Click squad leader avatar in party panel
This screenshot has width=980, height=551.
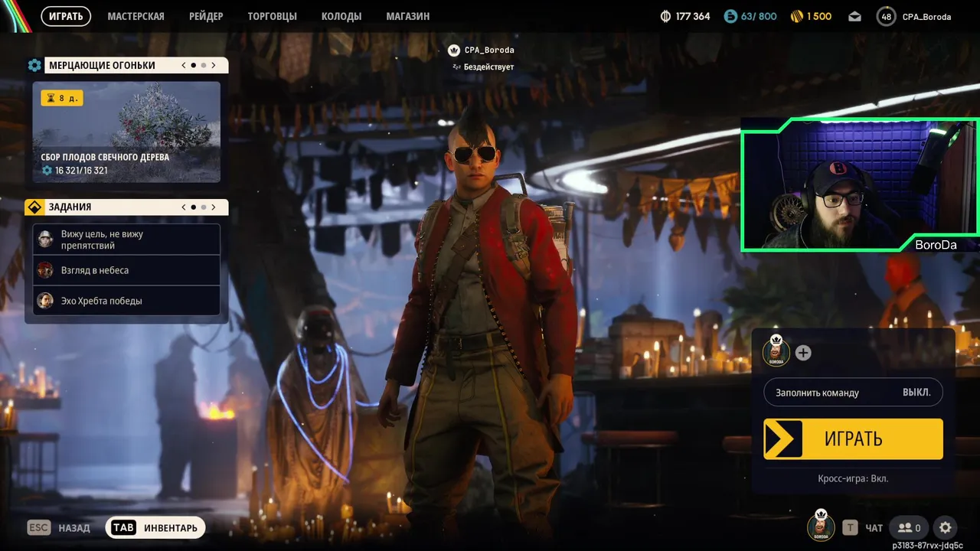(x=776, y=351)
